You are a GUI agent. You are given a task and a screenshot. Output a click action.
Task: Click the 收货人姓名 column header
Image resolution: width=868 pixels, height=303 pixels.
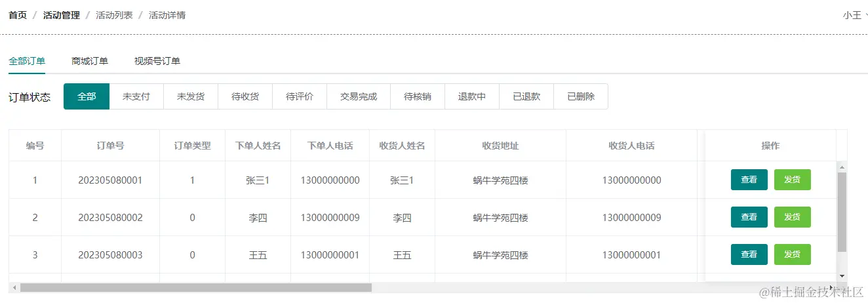click(x=403, y=146)
